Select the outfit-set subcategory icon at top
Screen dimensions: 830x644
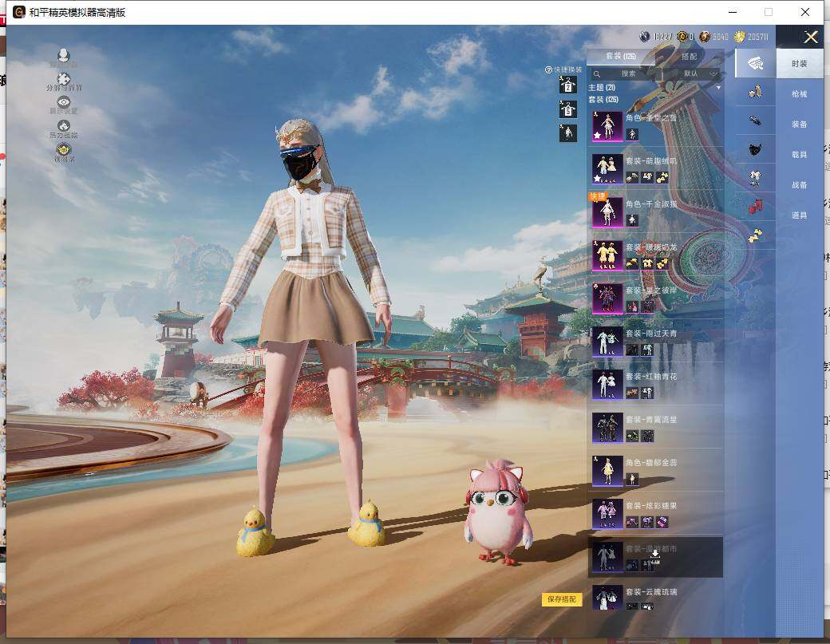tap(755, 64)
